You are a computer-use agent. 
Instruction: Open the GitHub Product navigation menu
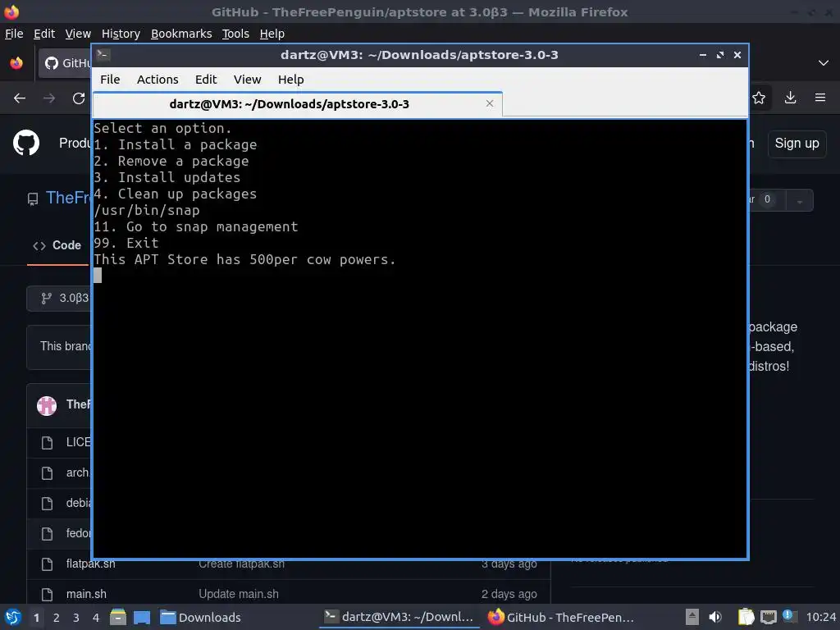pos(75,143)
